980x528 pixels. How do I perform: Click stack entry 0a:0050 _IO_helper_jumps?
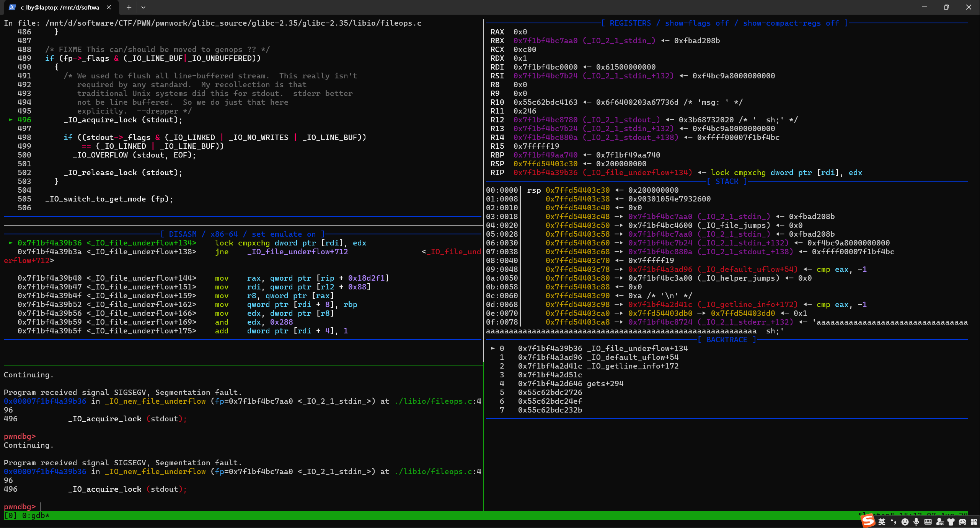tap(649, 278)
